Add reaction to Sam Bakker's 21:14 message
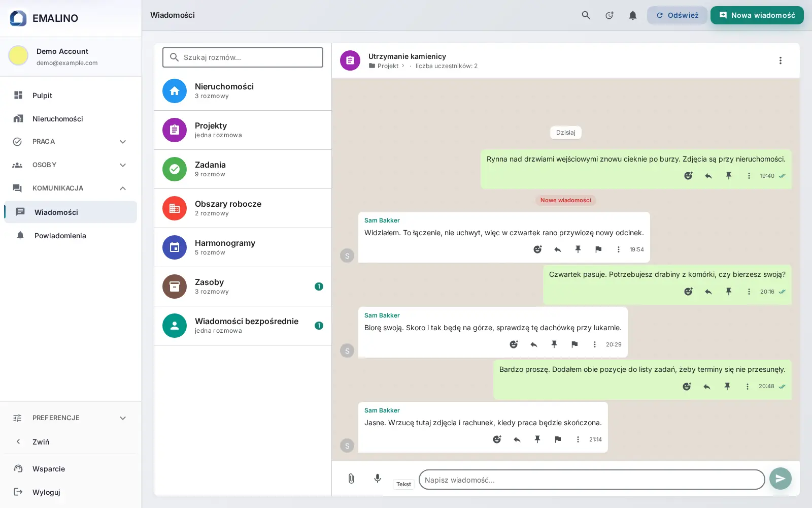 [x=497, y=439]
